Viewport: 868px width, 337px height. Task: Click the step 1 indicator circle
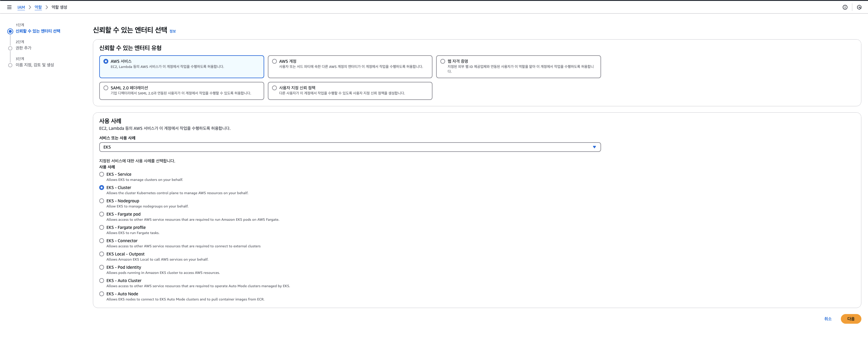[10, 31]
